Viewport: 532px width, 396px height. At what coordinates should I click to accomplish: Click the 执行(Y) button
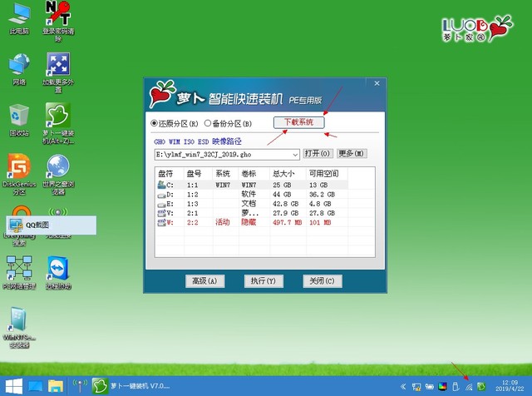coord(264,281)
